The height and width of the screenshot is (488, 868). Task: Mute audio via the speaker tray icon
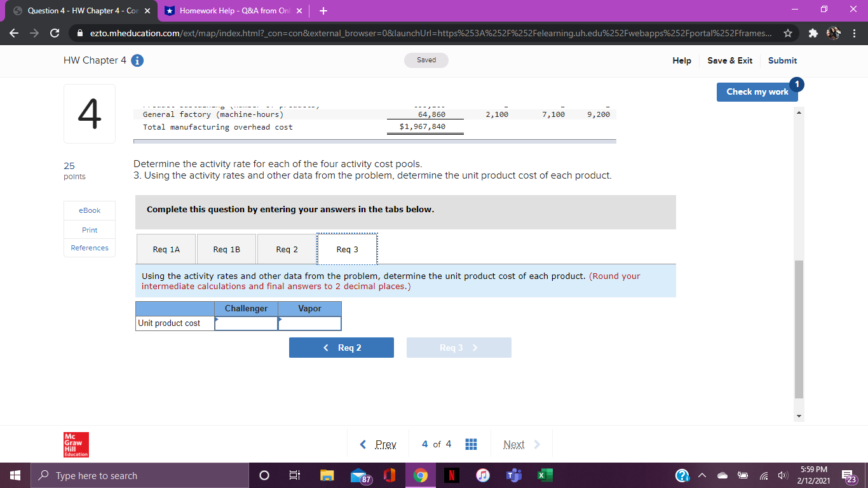pyautogui.click(x=783, y=475)
